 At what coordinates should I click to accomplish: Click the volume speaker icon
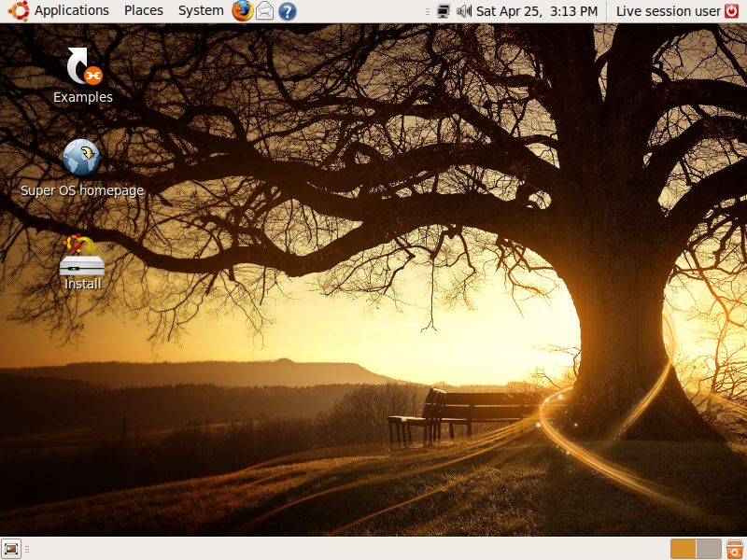pos(464,11)
